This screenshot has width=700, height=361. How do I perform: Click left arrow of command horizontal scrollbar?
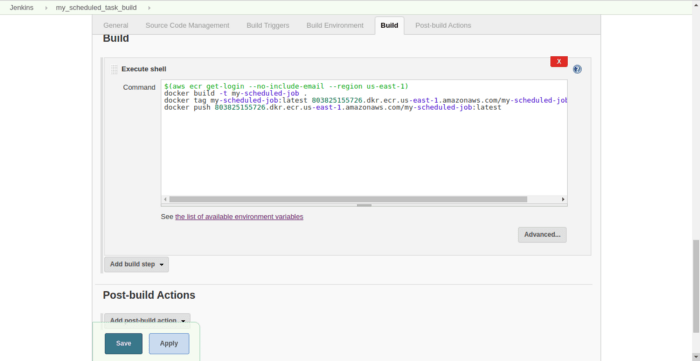pos(165,199)
